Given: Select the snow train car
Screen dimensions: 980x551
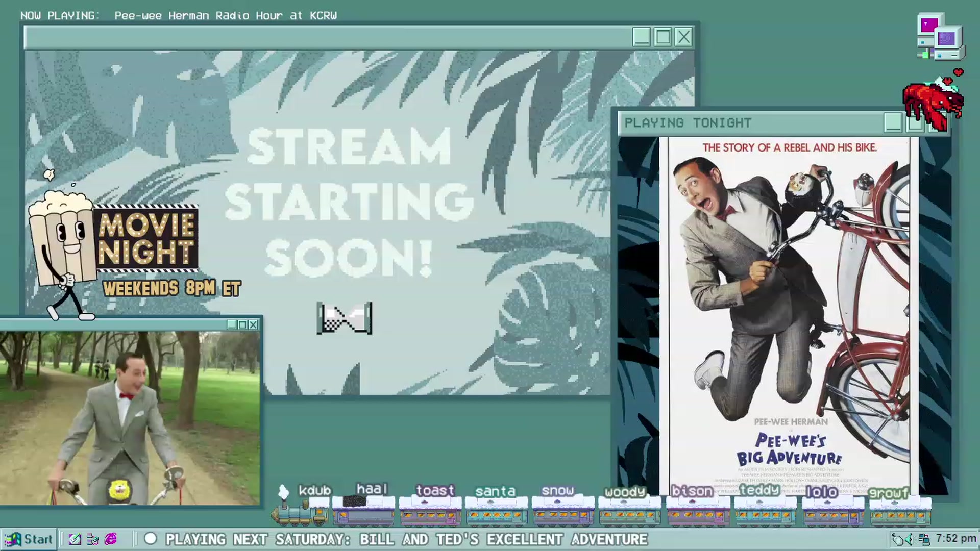Looking at the screenshot, I should pyautogui.click(x=563, y=511).
